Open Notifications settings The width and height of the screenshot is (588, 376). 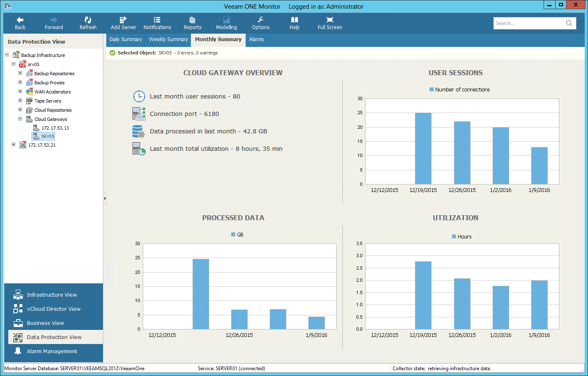coord(157,23)
